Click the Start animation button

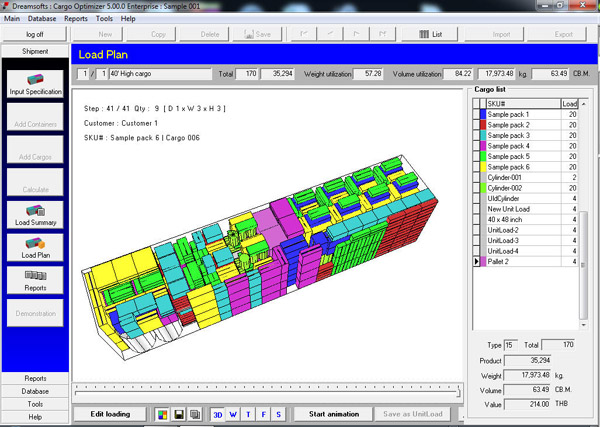(x=334, y=414)
